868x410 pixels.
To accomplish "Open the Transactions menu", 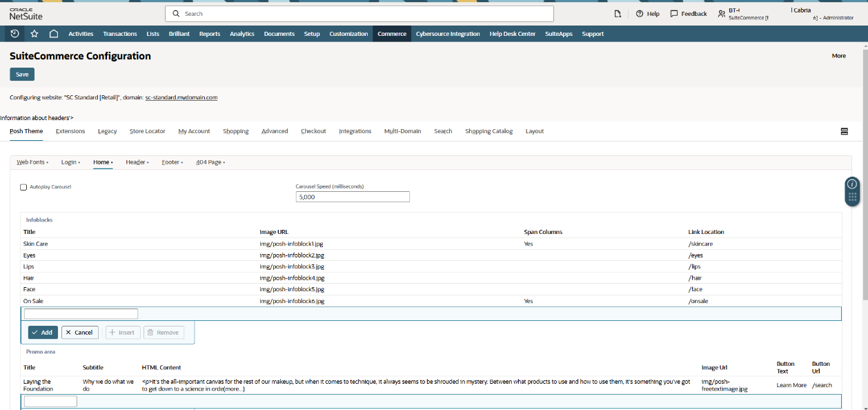I will (x=120, y=34).
